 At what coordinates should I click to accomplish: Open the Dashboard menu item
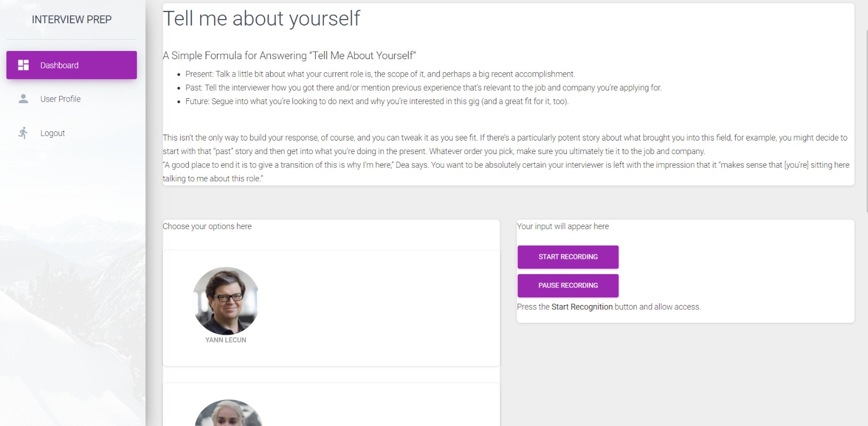[x=72, y=65]
